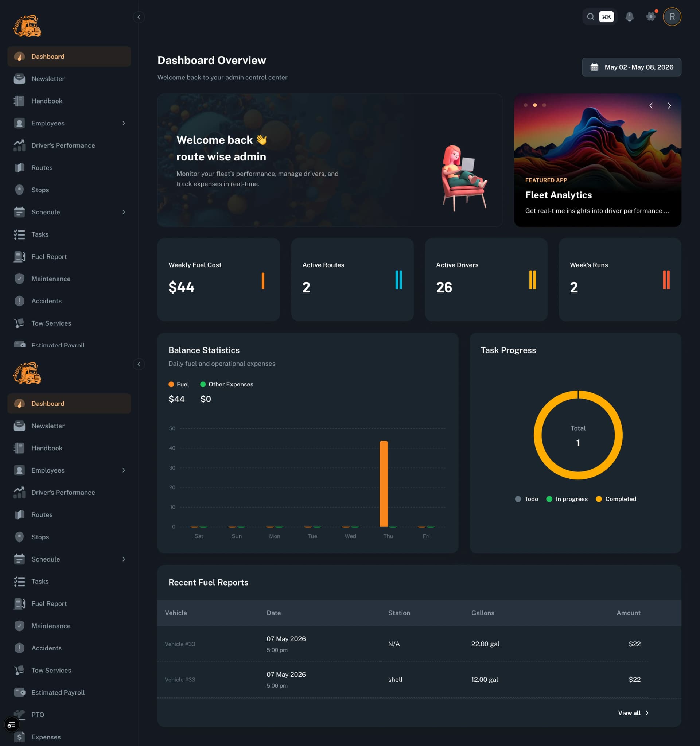Collapse sidebar using topmost chevron button
The width and height of the screenshot is (700, 746).
(x=139, y=17)
